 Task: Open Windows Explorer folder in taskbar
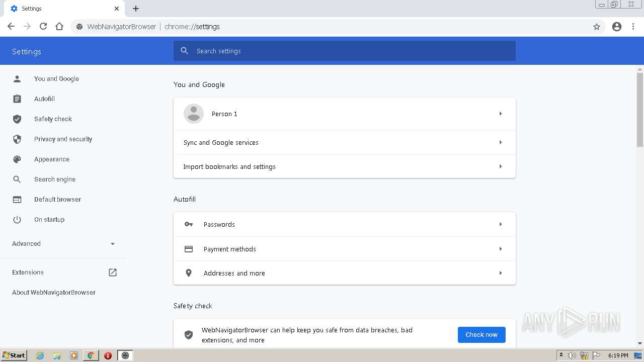(57, 355)
